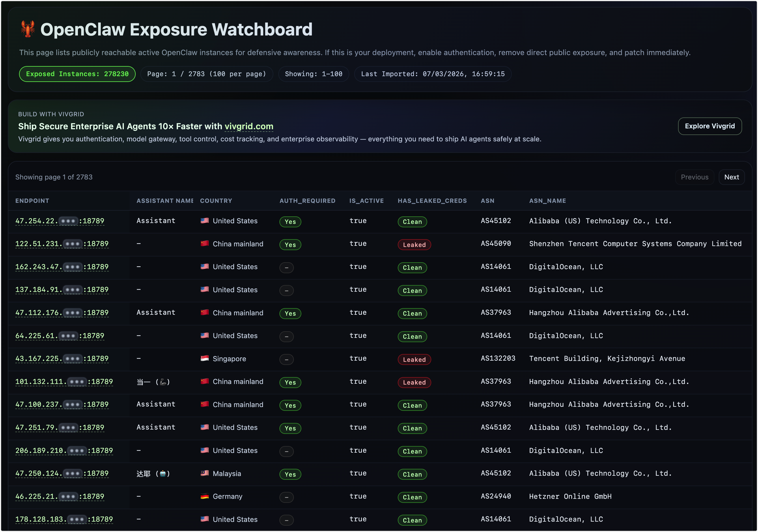
Task: Click the China flag in the Tencent row
Action: 204,243
